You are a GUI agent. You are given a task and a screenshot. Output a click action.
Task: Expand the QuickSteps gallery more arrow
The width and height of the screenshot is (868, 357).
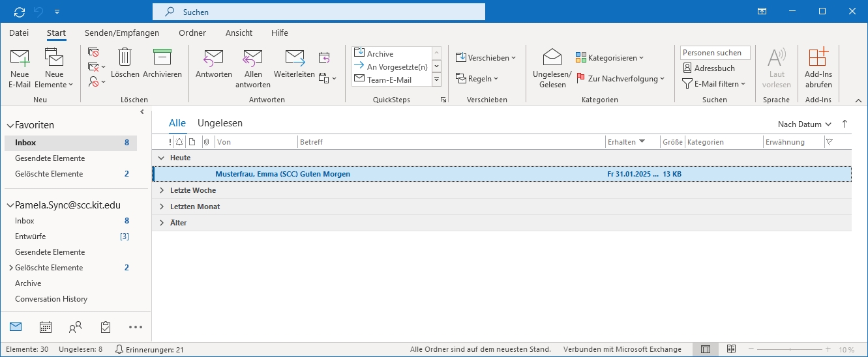(437, 79)
